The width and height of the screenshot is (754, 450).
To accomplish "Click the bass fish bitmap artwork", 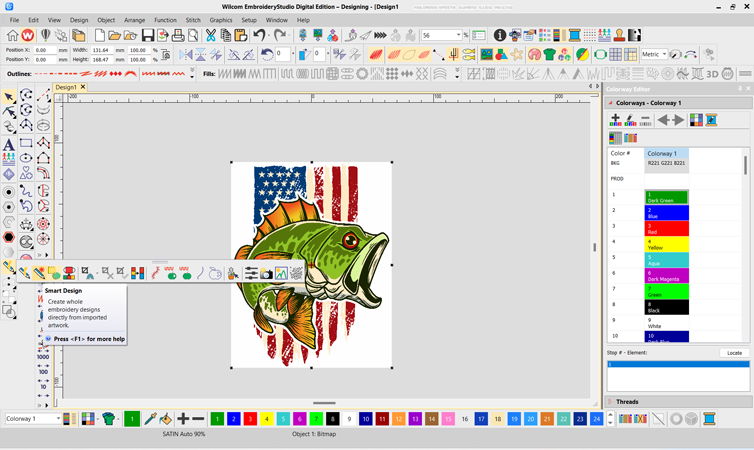I will point(312,264).
